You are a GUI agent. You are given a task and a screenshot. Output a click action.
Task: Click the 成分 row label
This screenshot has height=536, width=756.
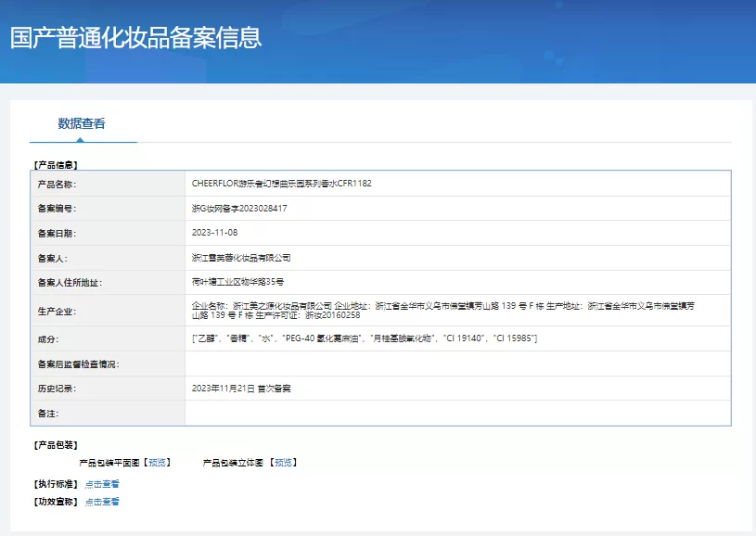(x=48, y=338)
